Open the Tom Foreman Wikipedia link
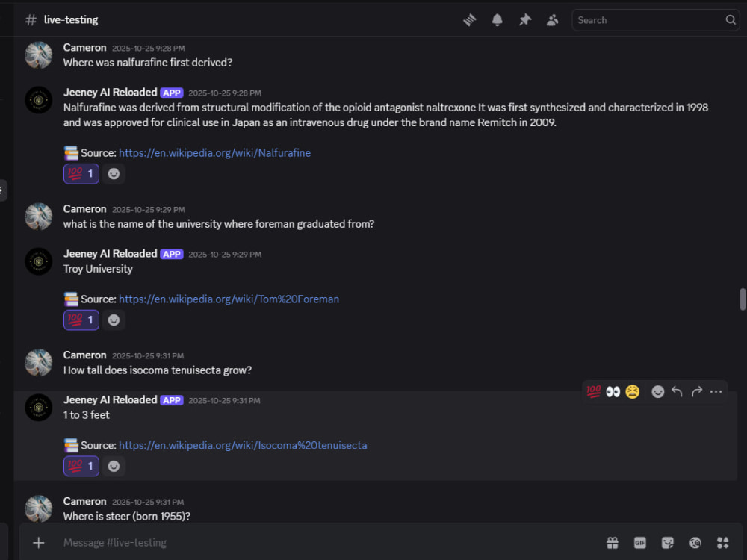 coord(229,299)
